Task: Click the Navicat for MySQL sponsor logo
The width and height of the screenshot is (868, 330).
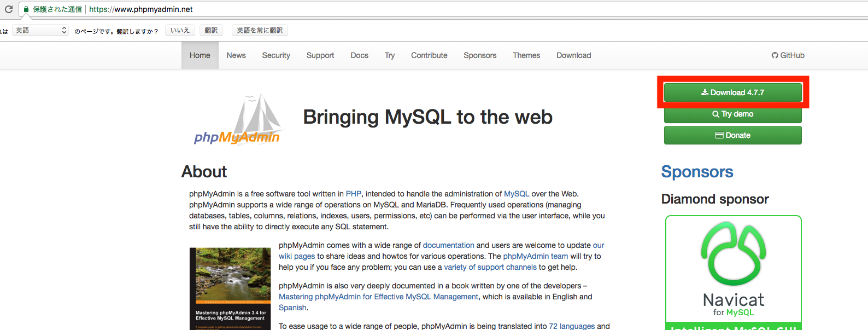Action: [733, 269]
